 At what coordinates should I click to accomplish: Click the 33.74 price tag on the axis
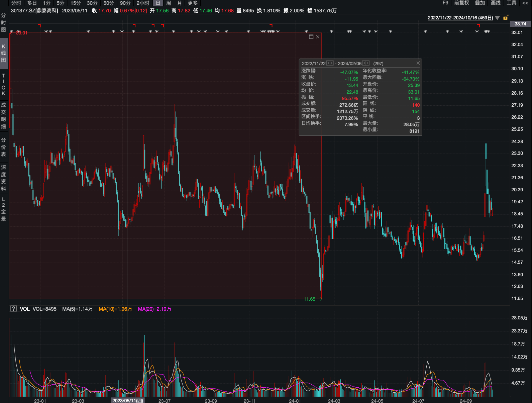[x=520, y=24]
